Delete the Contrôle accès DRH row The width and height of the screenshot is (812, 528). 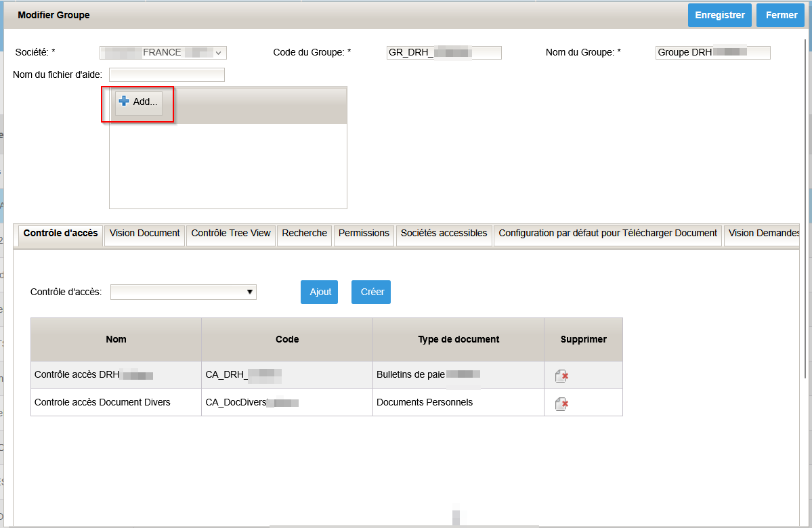pos(561,375)
